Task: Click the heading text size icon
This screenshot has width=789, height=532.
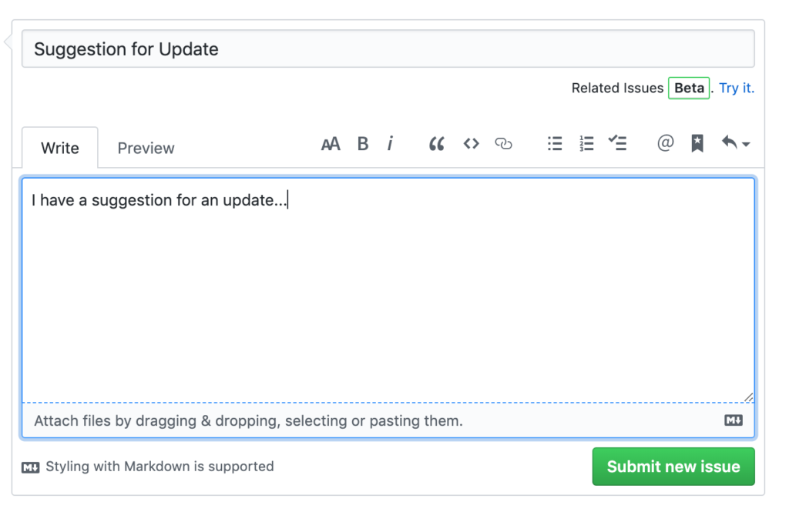Action: tap(331, 143)
